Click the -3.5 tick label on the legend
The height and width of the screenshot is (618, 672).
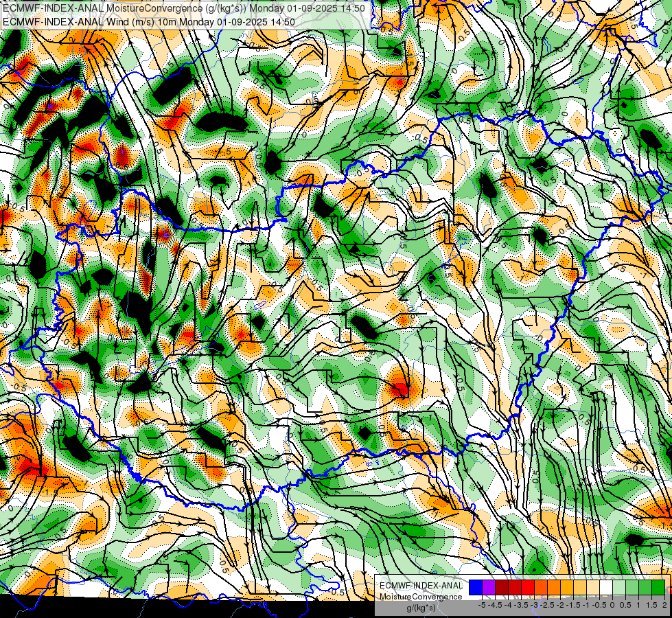[522, 605]
